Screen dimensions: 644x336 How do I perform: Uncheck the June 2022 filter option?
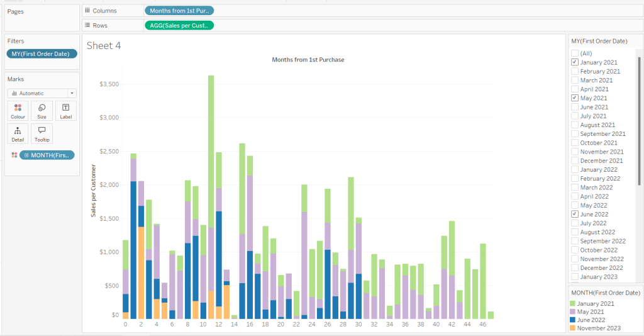tap(575, 215)
